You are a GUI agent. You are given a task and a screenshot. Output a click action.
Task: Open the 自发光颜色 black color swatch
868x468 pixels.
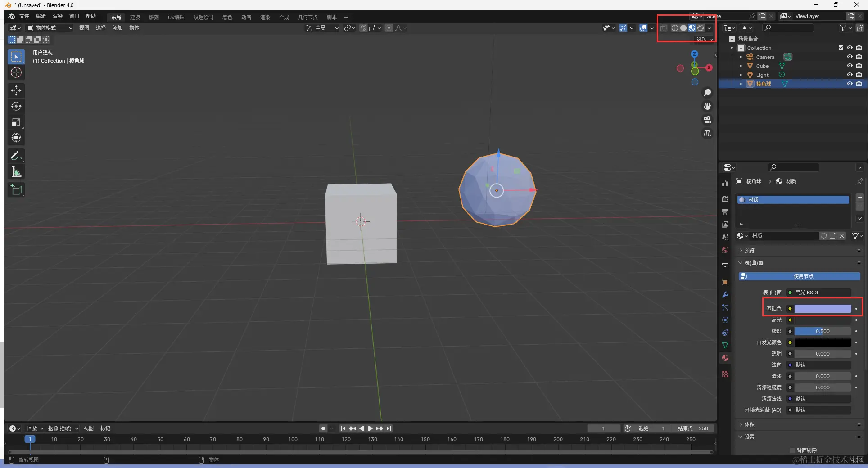[823, 342]
